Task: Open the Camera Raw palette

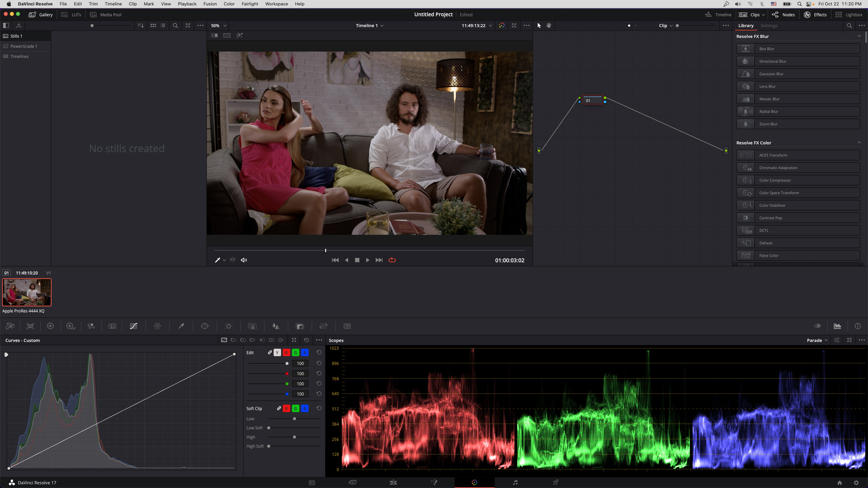Action: coord(10,326)
